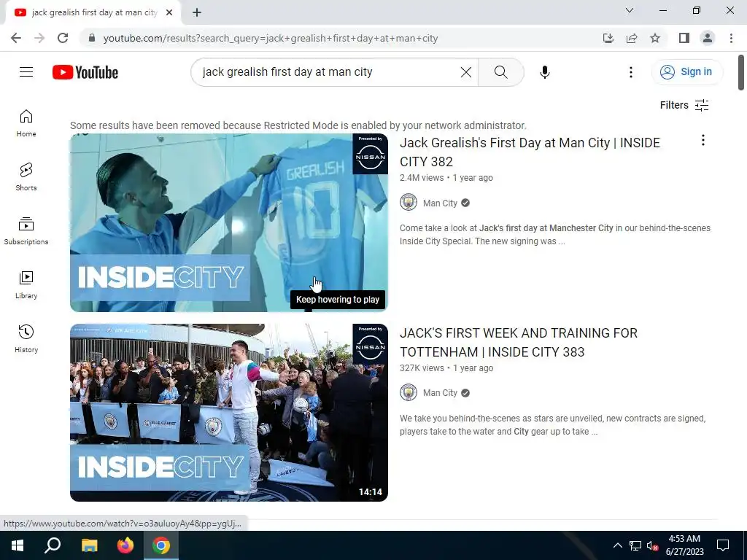Viewport: 747px width, 560px height.
Task: Open Chrome's three-dot menu
Action: (x=731, y=38)
